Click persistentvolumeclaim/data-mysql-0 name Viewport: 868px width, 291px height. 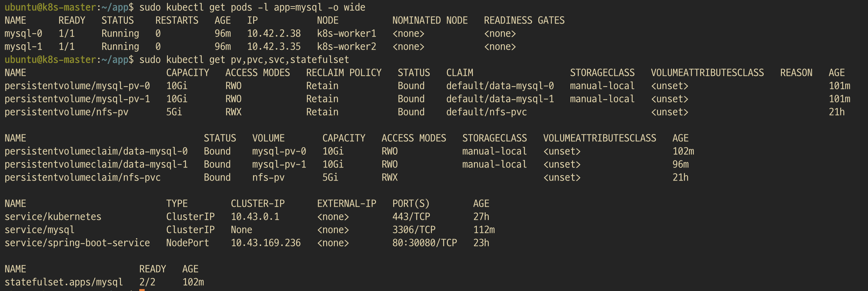96,151
